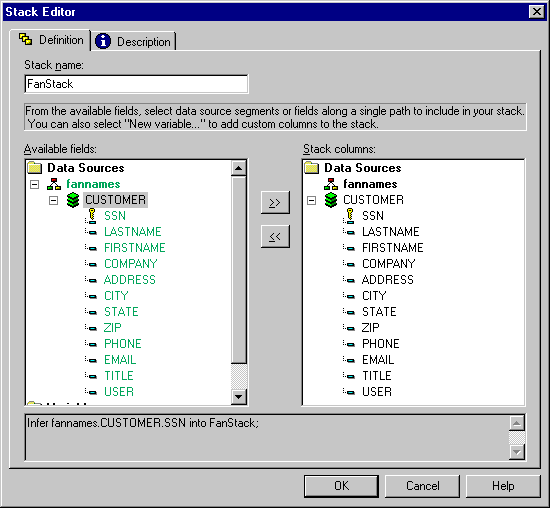This screenshot has width=550, height=508.
Task: Click LASTNAME field icon in Stack columns
Action: [x=349, y=232]
